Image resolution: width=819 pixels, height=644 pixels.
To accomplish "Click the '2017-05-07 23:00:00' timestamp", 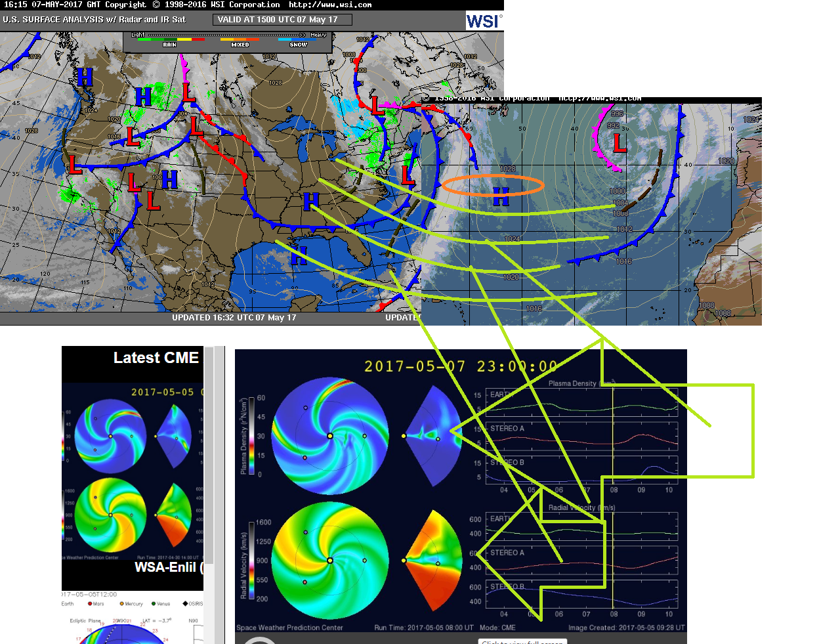I will coord(461,366).
